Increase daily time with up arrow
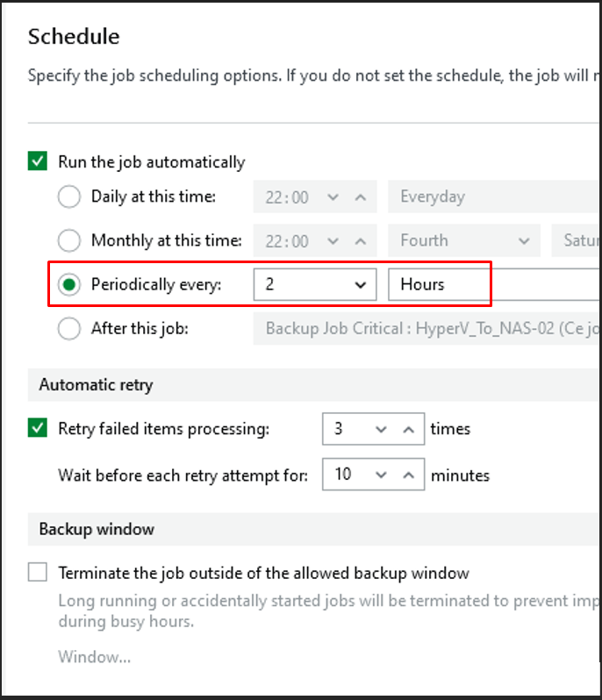Image resolution: width=602 pixels, height=700 pixels. [360, 197]
